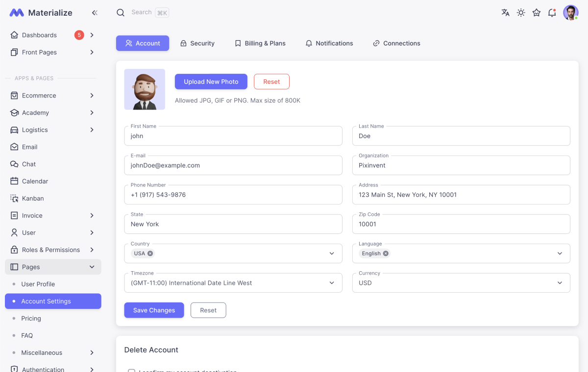The image size is (588, 372).
Task: Open shortcuts via the star icon
Action: 536,13
